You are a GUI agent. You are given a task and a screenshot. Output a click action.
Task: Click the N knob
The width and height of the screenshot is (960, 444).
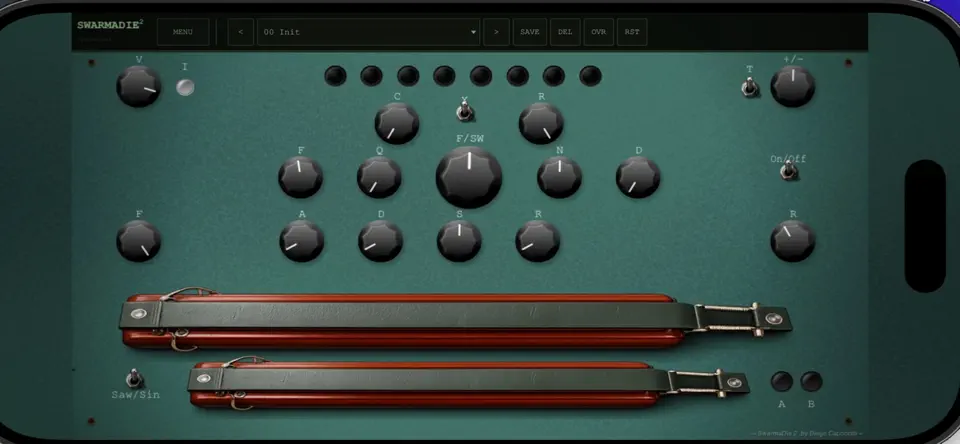(x=560, y=177)
